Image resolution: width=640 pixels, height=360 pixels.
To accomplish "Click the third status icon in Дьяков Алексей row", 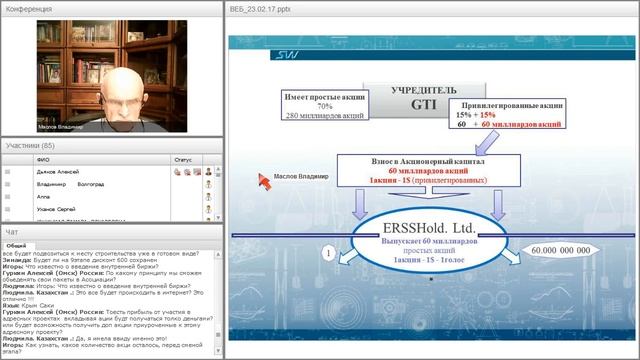I will [197, 172].
